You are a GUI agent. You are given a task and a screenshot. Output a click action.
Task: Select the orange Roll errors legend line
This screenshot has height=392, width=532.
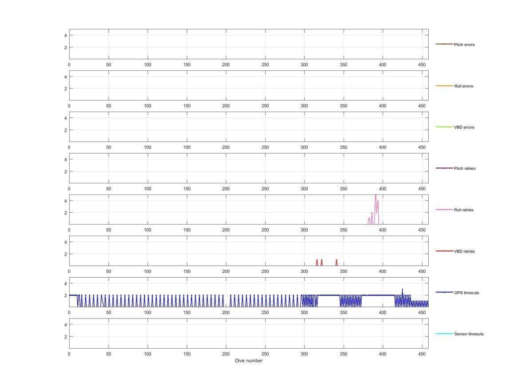[444, 85]
